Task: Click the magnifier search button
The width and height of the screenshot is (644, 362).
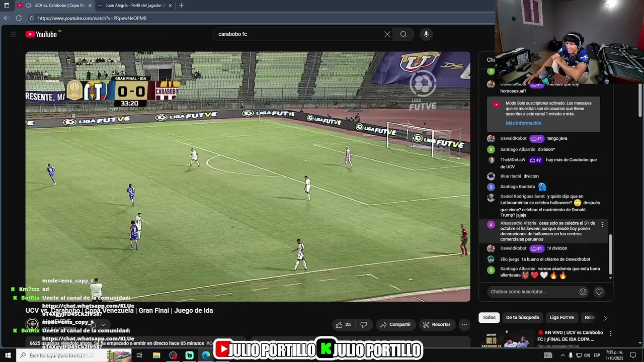Action: click(404, 34)
